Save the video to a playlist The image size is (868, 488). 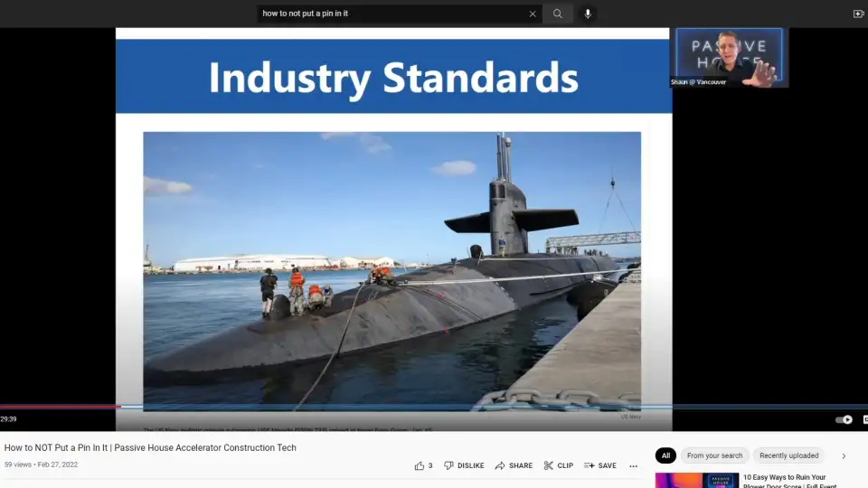click(x=600, y=465)
